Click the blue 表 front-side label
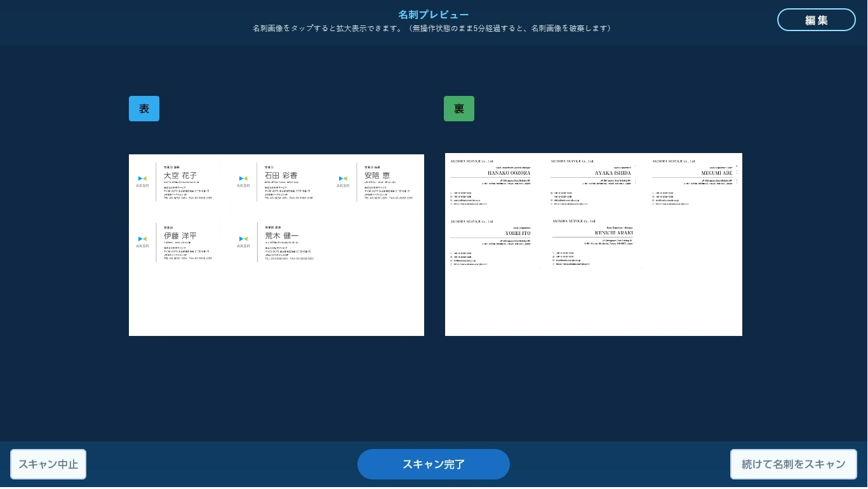This screenshot has width=868, height=489. pos(144,109)
